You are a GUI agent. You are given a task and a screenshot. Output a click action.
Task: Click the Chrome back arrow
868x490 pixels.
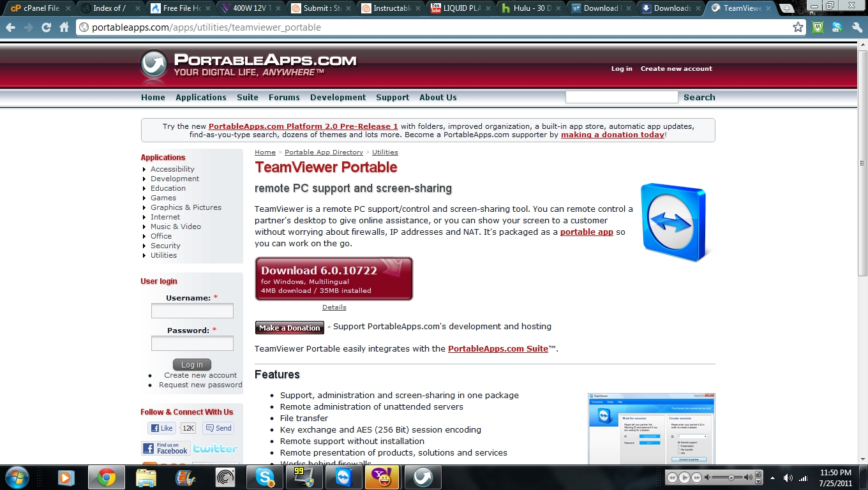click(x=11, y=27)
